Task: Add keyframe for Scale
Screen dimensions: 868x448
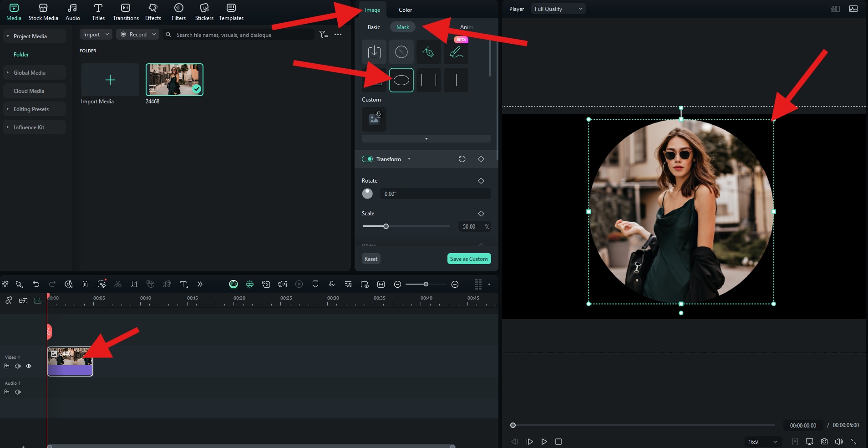Action: coord(481,214)
